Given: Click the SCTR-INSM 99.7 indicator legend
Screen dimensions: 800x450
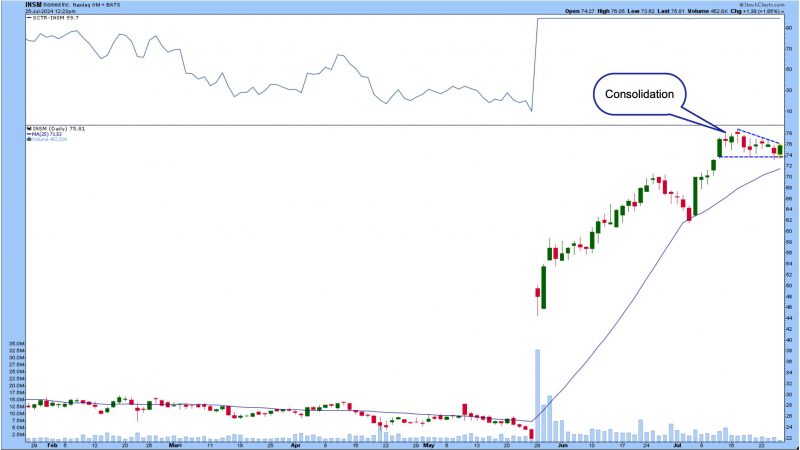Looking at the screenshot, I should 53,18.
